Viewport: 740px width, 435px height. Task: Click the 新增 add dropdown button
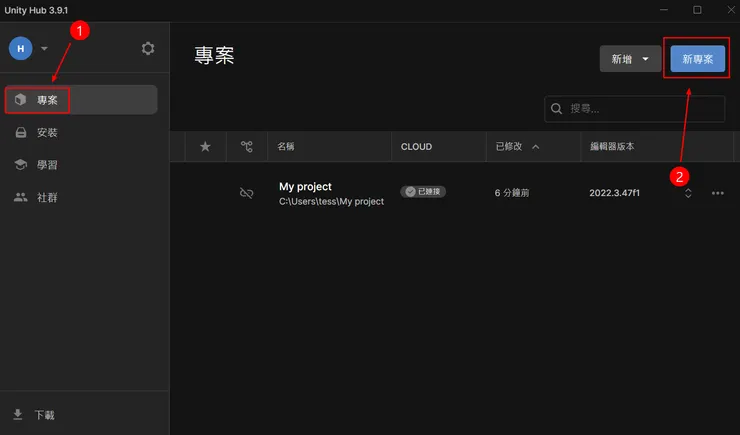tap(630, 59)
